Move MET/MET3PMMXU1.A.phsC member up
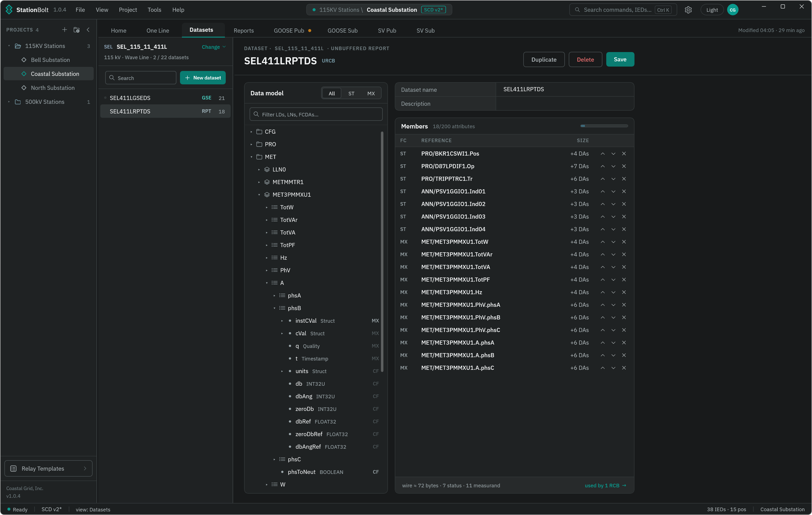This screenshot has height=515, width=812. point(602,368)
